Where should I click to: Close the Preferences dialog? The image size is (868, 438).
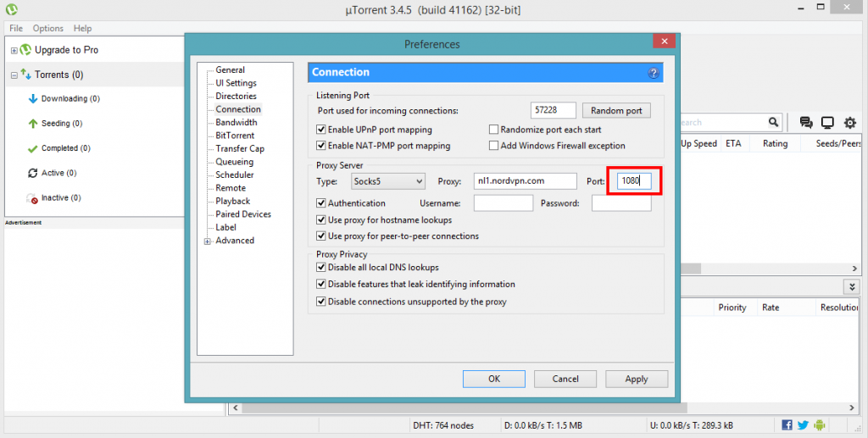665,41
